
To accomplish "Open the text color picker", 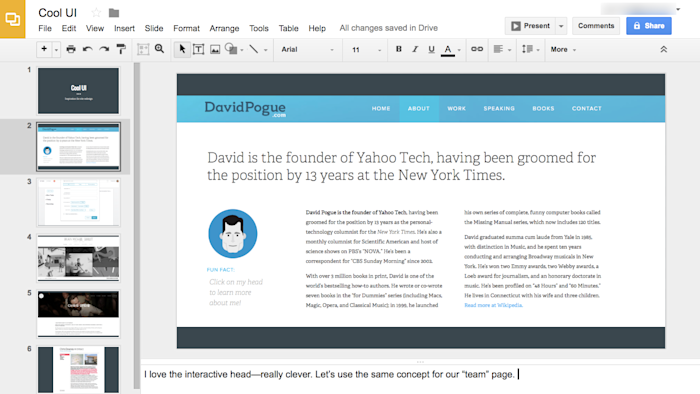I will pyautogui.click(x=448, y=50).
